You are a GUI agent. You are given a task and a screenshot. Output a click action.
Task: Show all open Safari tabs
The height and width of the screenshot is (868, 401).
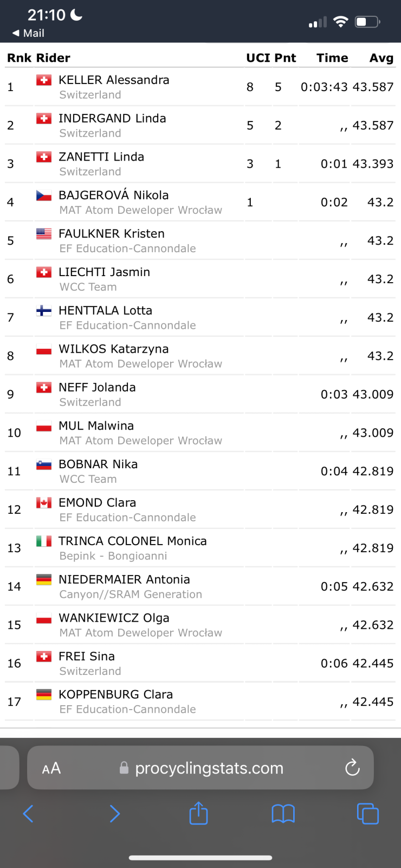[x=367, y=813]
